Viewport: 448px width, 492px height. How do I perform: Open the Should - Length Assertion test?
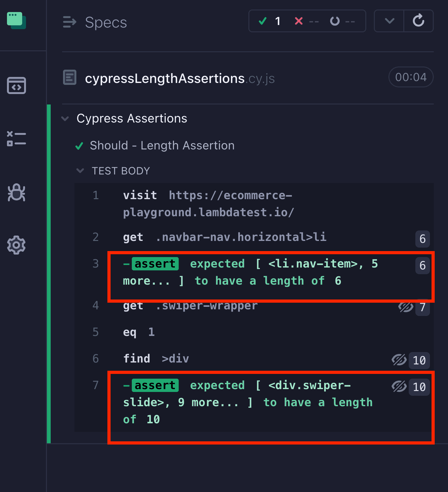click(162, 145)
